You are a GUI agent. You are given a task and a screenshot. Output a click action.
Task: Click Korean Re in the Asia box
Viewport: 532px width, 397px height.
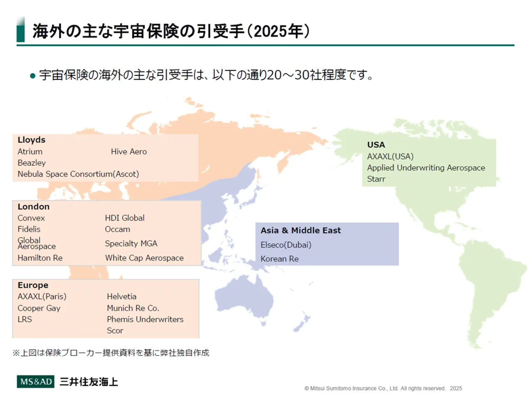pos(280,259)
